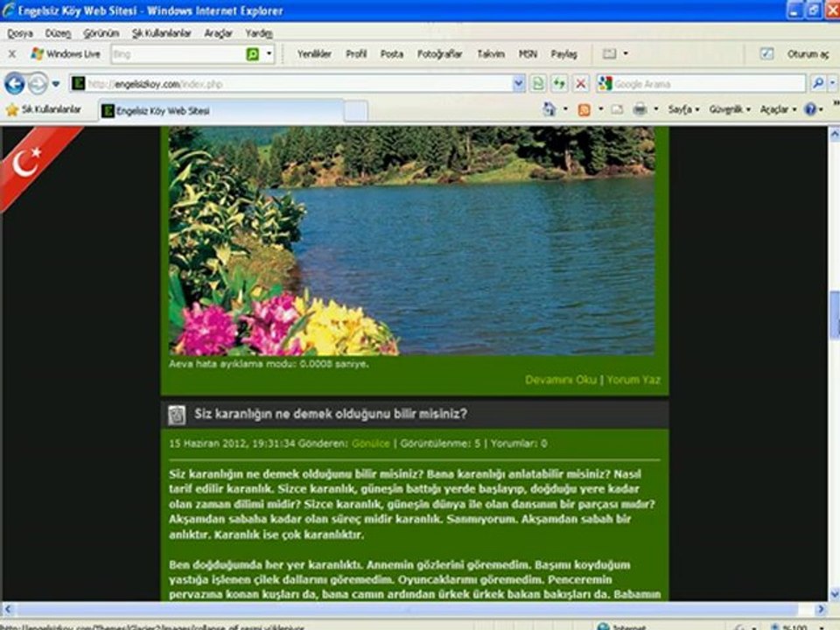Open the Dosya menu

20,33
